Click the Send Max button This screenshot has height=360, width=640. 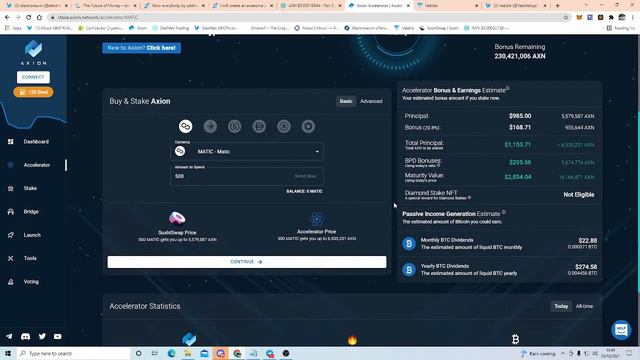305,176
